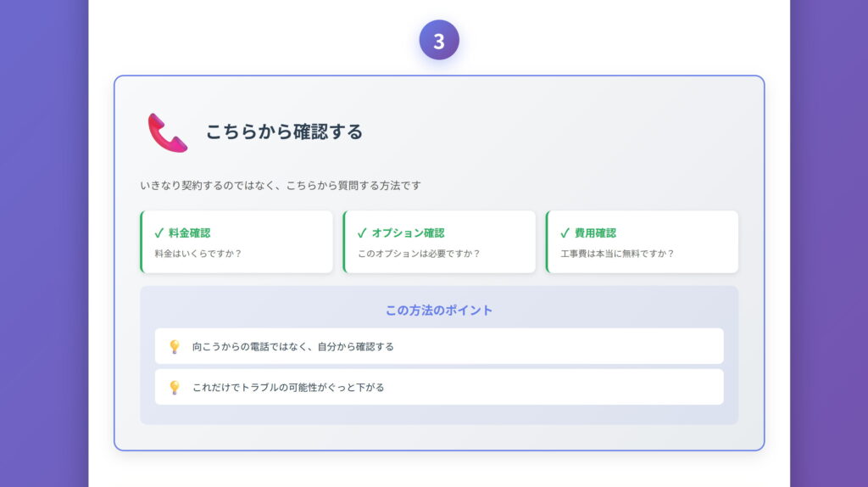The height and width of the screenshot is (487, 868).
Task: Click the question 料金はいくらですか？
Action: point(198,253)
